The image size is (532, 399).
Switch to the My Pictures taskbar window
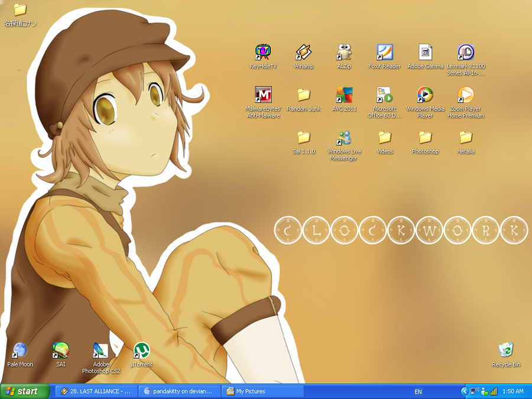(263, 391)
